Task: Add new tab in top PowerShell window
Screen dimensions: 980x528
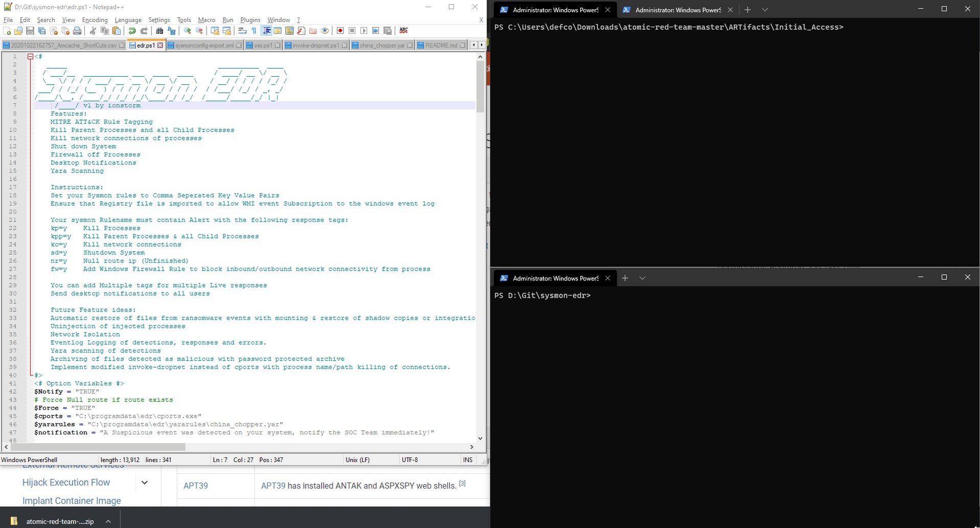Action: click(x=747, y=10)
